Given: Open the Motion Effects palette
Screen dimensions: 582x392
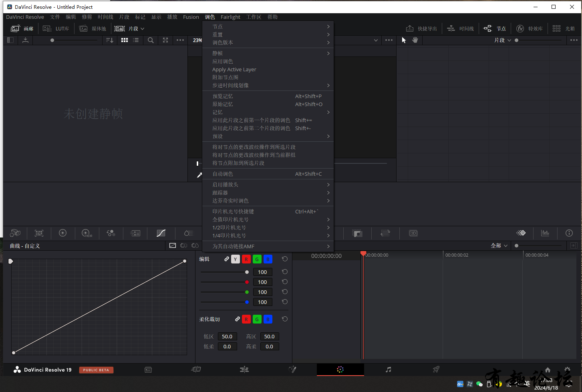Looking at the screenshot, I should pyautogui.click(x=135, y=233).
